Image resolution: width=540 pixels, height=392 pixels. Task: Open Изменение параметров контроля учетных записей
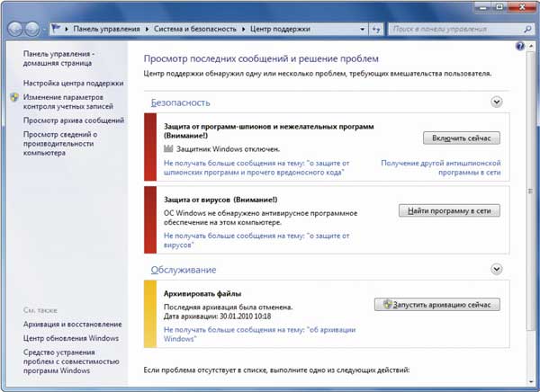point(67,102)
